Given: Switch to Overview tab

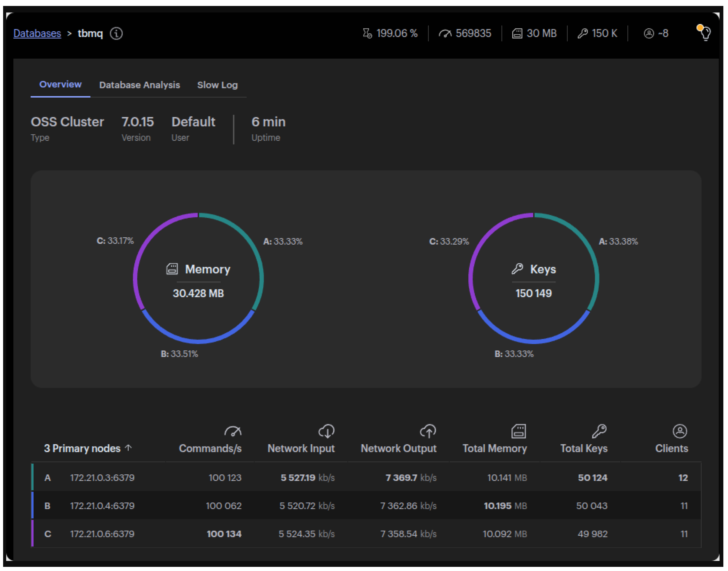Looking at the screenshot, I should coord(60,84).
